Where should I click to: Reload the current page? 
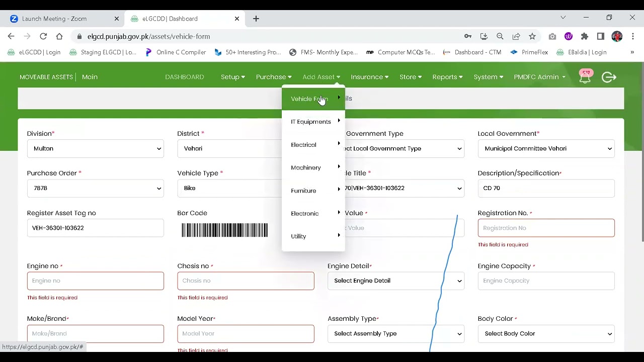43,36
